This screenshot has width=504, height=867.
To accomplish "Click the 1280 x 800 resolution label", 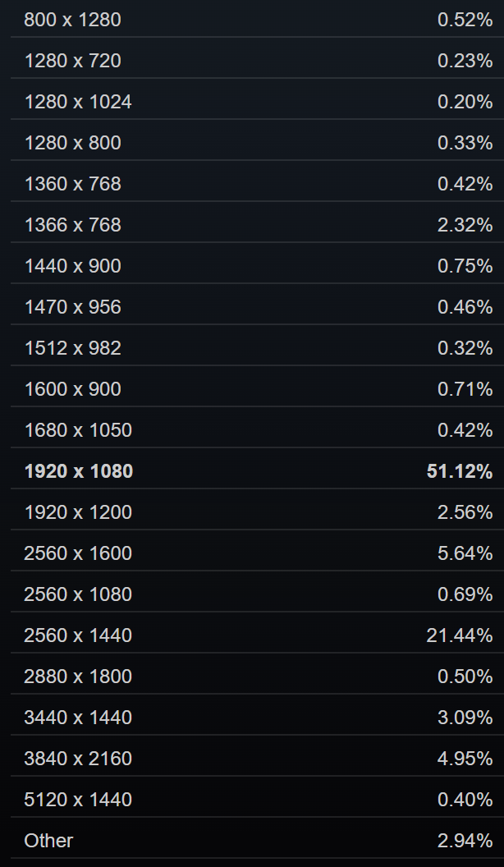I will coord(72,143).
